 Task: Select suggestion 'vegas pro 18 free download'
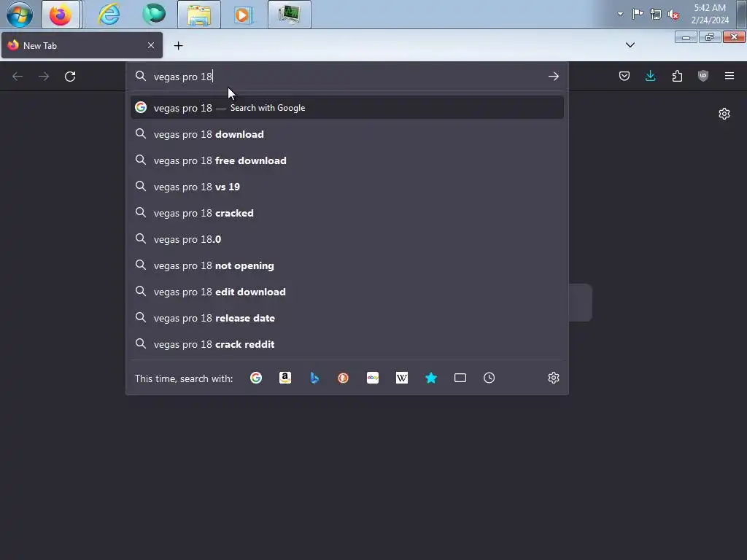[347, 160]
